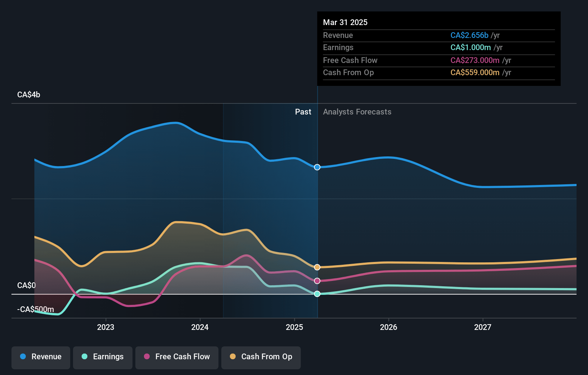The height and width of the screenshot is (375, 588).
Task: Select the Earnings data point on the teal line
Action: (x=317, y=294)
